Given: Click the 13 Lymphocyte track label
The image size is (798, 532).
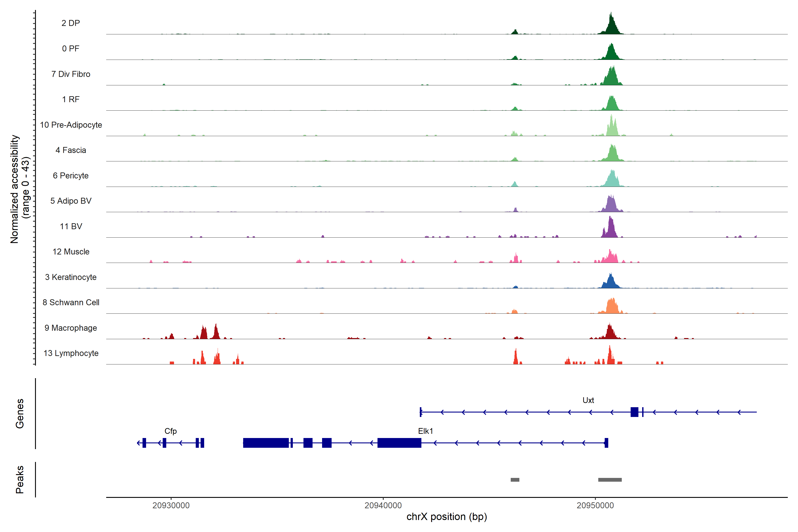Looking at the screenshot, I should 71,353.
